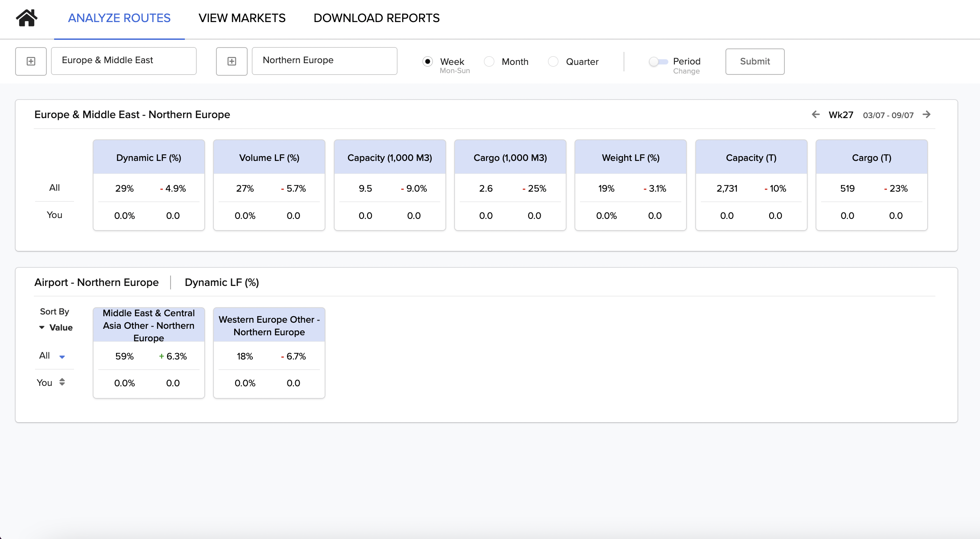Select Capacity (T) card header

(751, 157)
